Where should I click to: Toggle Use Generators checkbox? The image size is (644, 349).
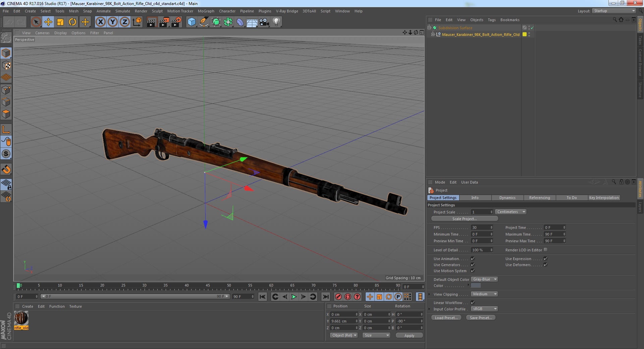(473, 265)
